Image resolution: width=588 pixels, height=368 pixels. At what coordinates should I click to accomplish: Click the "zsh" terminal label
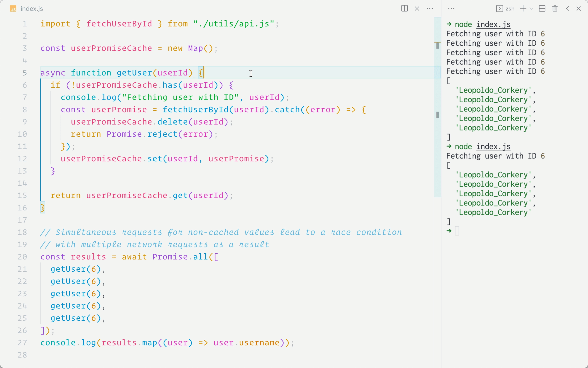click(510, 9)
